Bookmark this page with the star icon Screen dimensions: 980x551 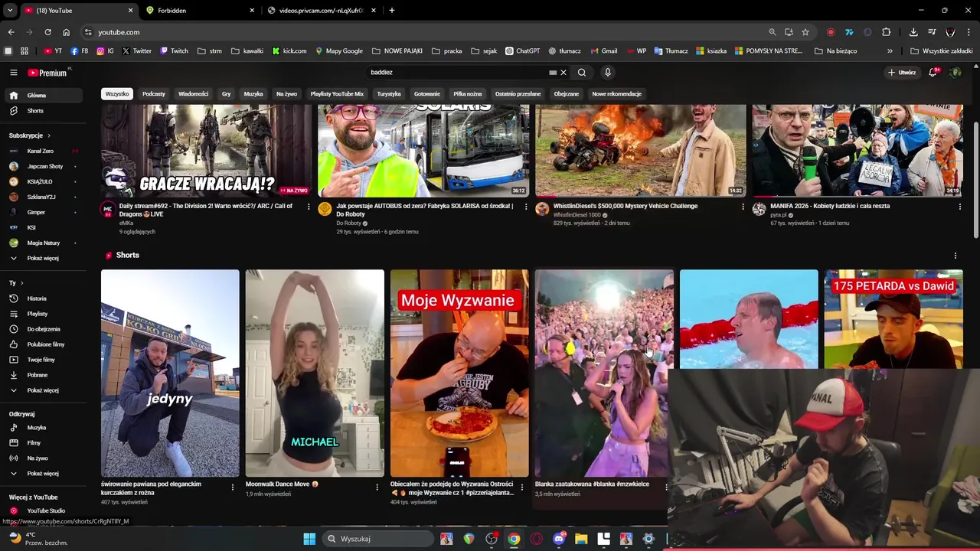805,32
